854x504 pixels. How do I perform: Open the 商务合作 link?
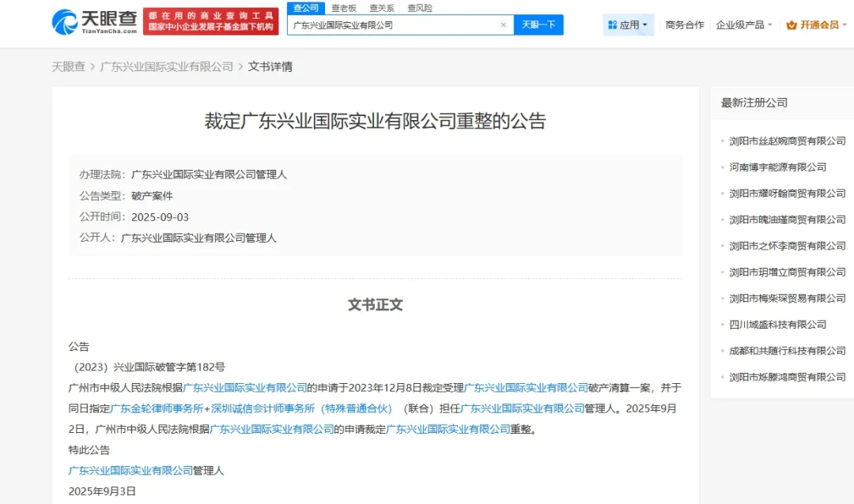pos(685,25)
